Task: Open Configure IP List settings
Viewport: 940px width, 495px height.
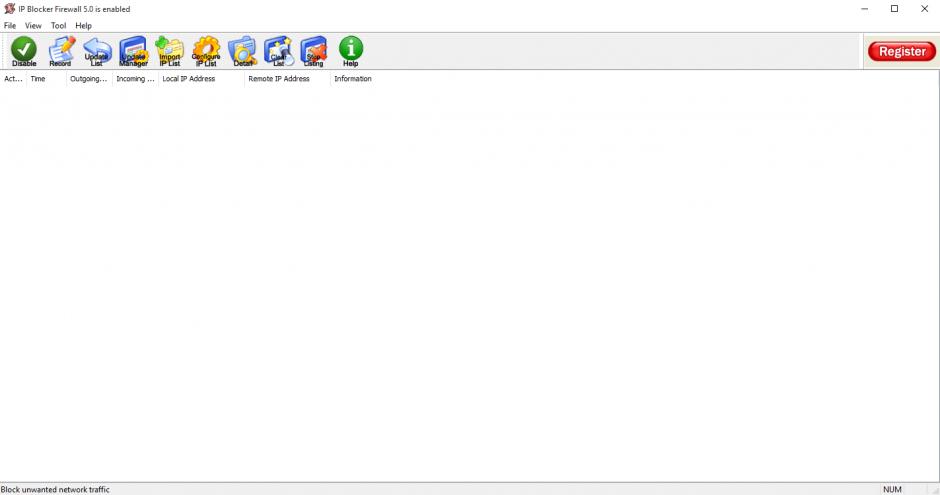Action: tap(206, 52)
